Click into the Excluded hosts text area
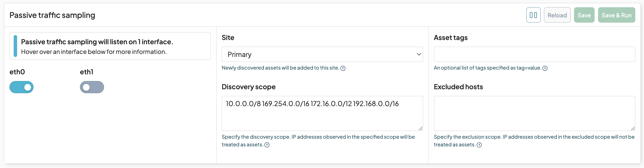The image size is (644, 168). click(x=534, y=113)
